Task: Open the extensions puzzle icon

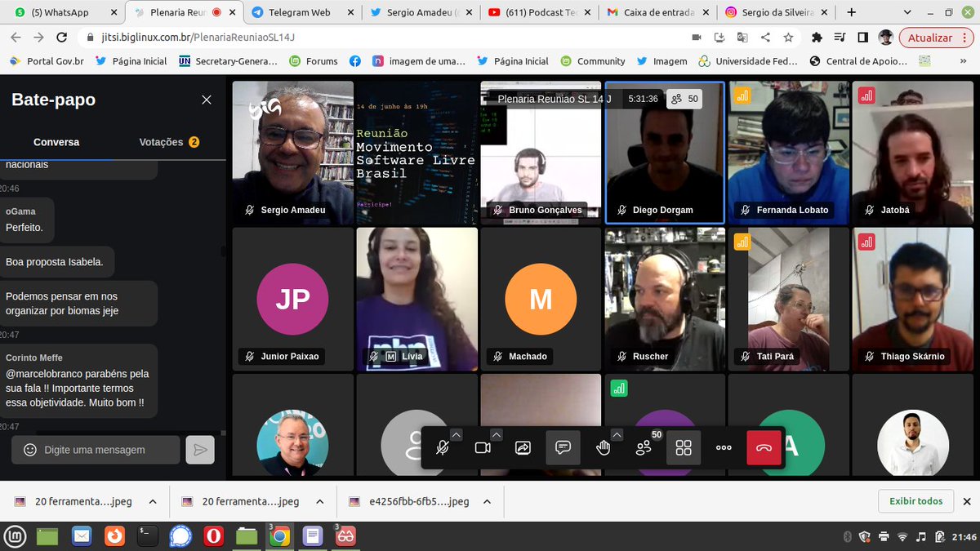Action: (817, 38)
